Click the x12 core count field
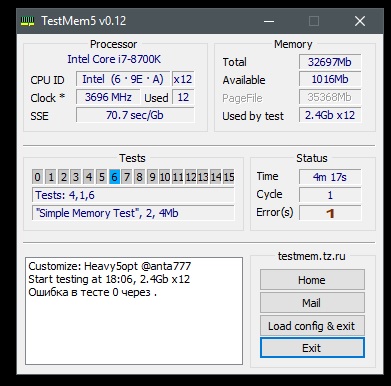 point(183,79)
